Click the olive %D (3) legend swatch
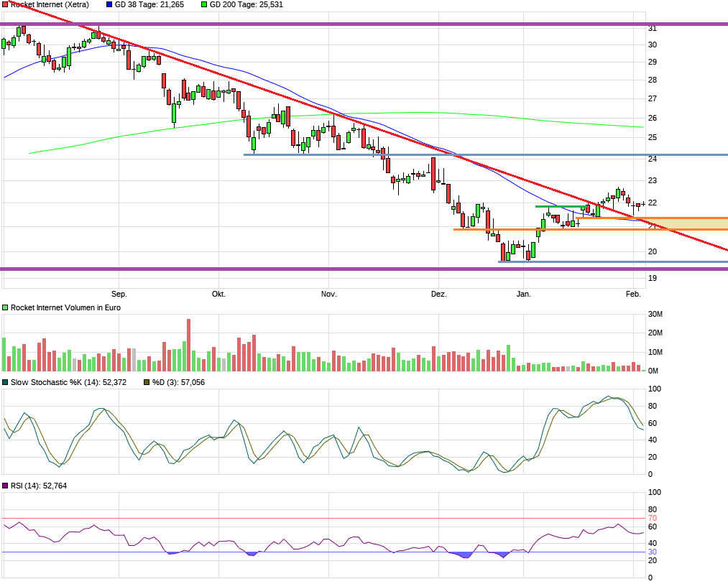 147,383
